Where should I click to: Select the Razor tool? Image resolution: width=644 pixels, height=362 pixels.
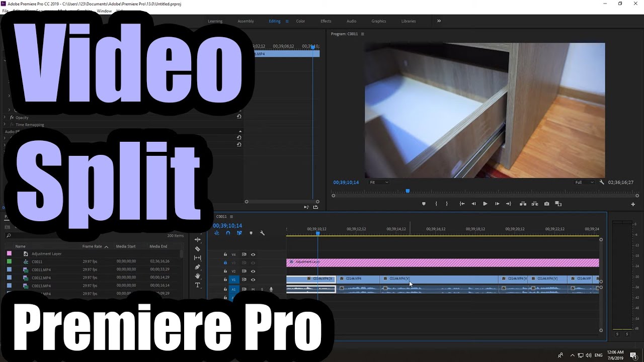tap(198, 249)
